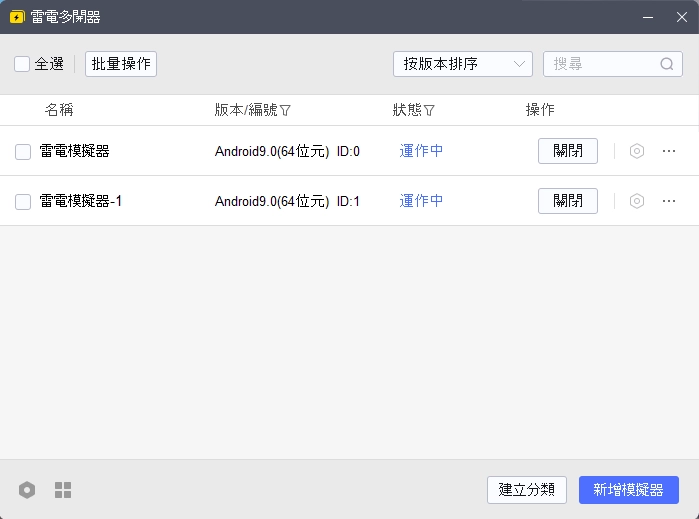This screenshot has width=699, height=519.
Task: Click Android9.0(64位元) text in ID:1 row
Action: [272, 202]
